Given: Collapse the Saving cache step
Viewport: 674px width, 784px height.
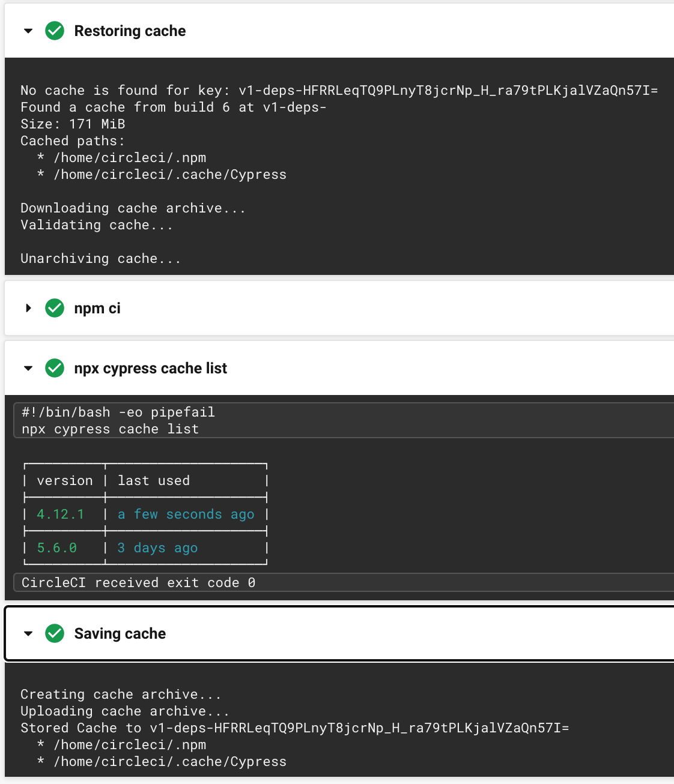Looking at the screenshot, I should pos(28,634).
